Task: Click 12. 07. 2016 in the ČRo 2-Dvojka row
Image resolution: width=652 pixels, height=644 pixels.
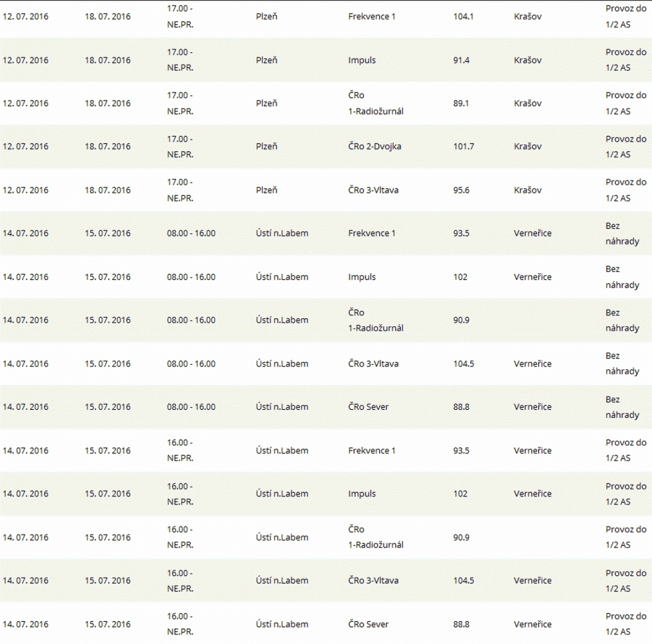Action: coord(25,147)
